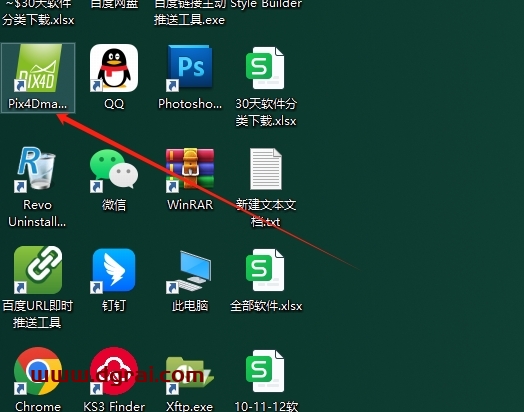
Task: Click the 全部软件.xlsx file name
Action: (266, 306)
